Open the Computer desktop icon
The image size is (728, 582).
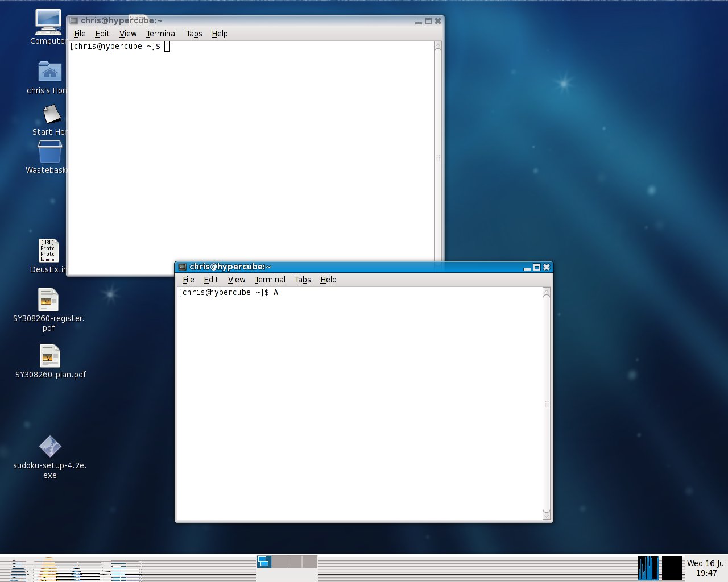[48, 23]
